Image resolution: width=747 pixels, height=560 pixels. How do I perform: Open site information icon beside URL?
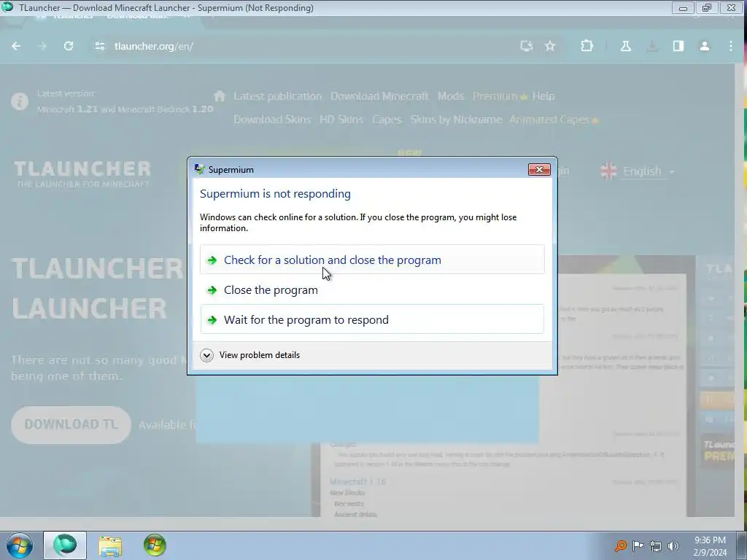click(99, 46)
